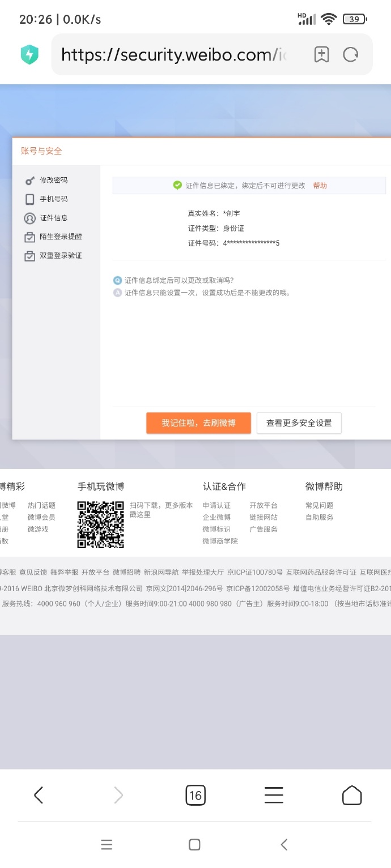This screenshot has width=391, height=868.
Task: Tap the security.weibo.com address bar
Action: tap(173, 55)
